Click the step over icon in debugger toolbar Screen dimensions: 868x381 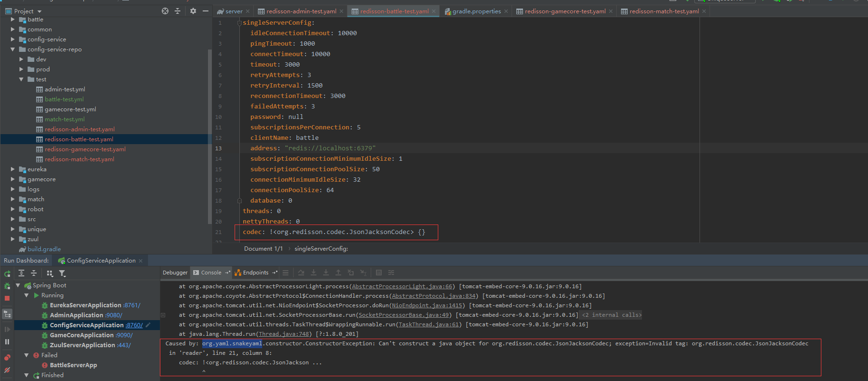click(301, 273)
